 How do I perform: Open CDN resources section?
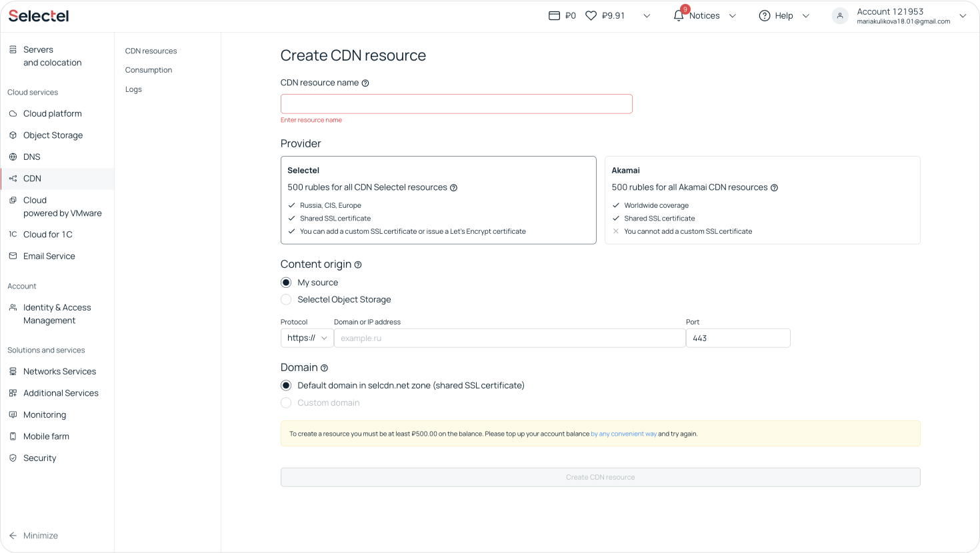pos(151,51)
